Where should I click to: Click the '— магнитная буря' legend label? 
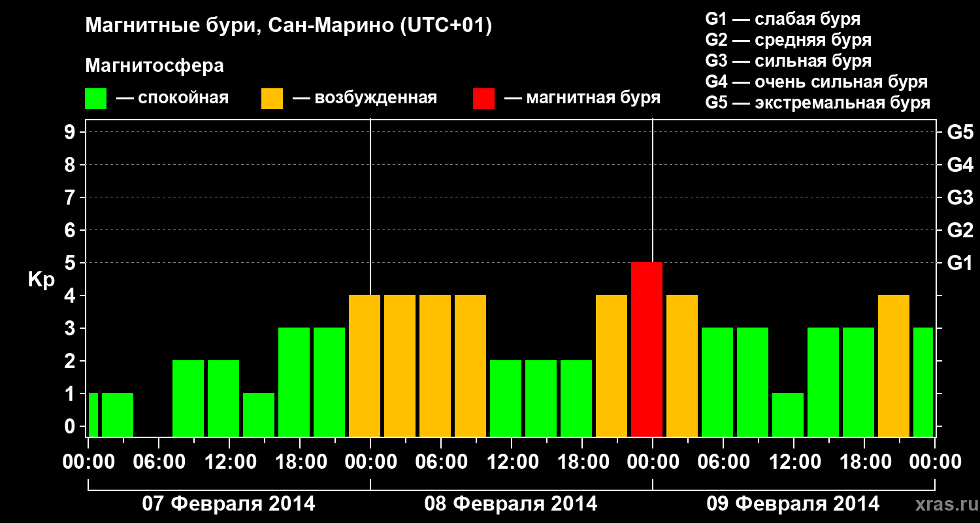(582, 99)
